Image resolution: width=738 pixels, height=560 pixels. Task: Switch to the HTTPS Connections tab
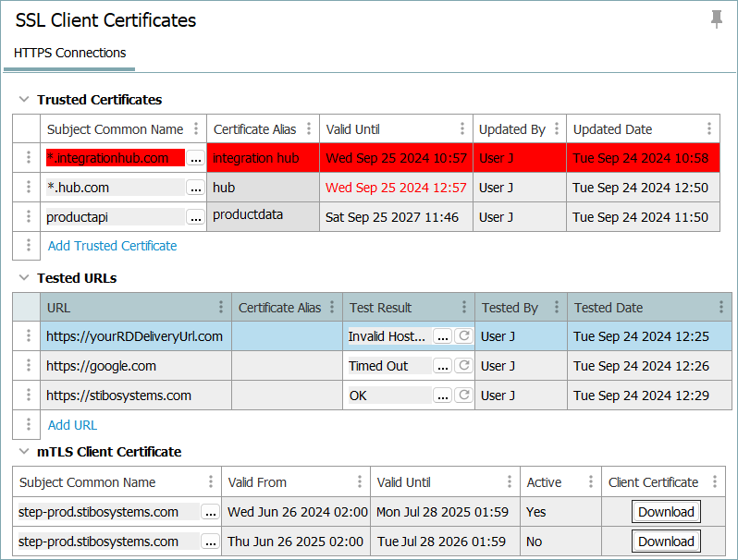pos(70,53)
